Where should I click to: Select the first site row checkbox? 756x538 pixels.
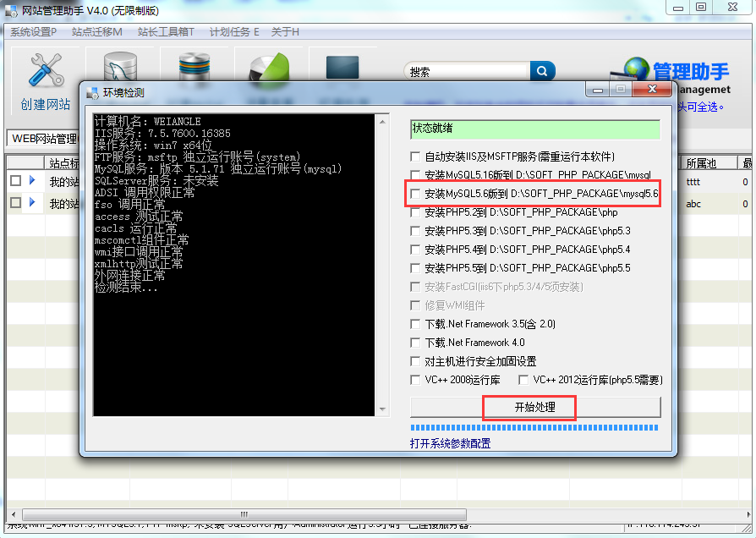(x=15, y=181)
